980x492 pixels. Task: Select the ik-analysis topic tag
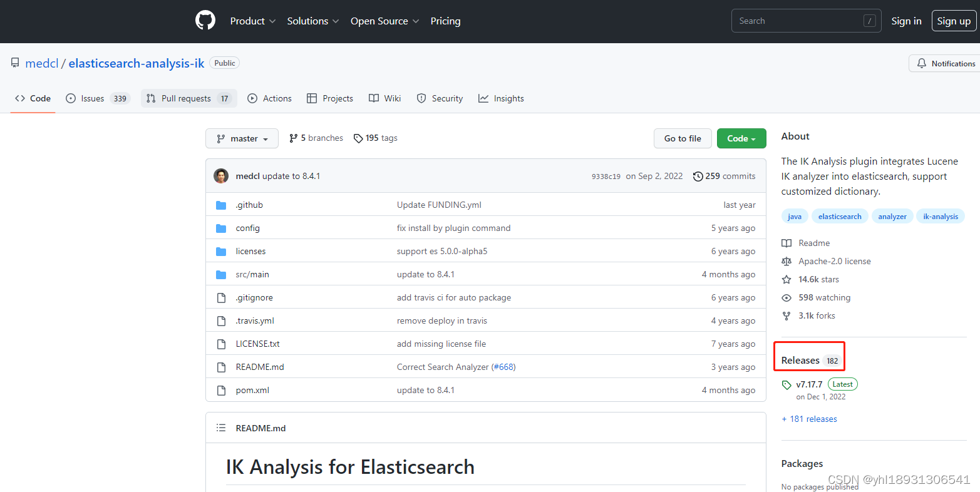point(941,217)
